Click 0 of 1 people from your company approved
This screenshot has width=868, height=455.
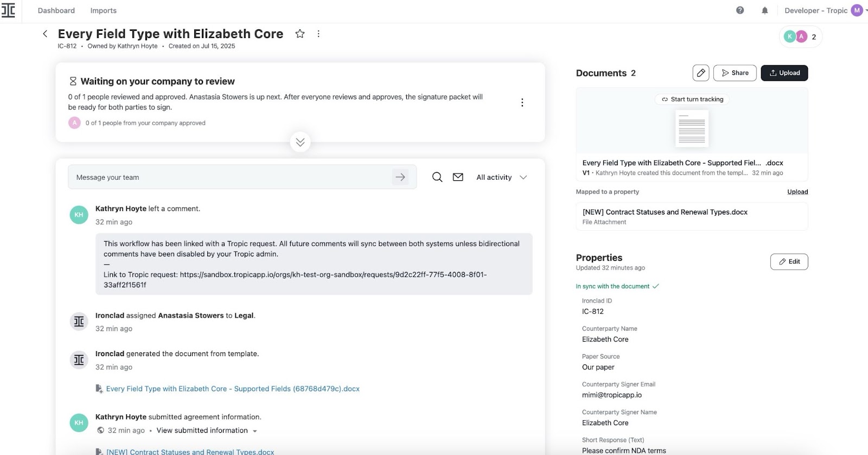(145, 123)
